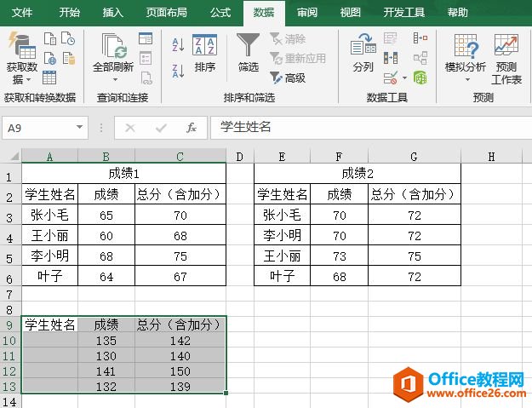Switch to the 视图 (View) tab

pos(350,13)
